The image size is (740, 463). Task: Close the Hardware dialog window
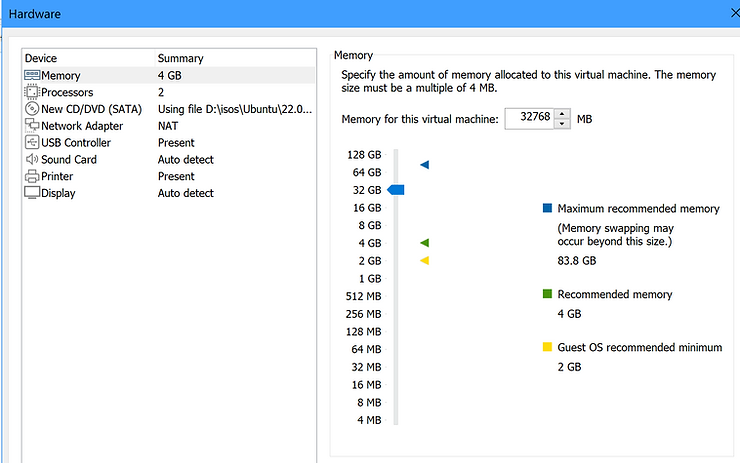(x=734, y=14)
